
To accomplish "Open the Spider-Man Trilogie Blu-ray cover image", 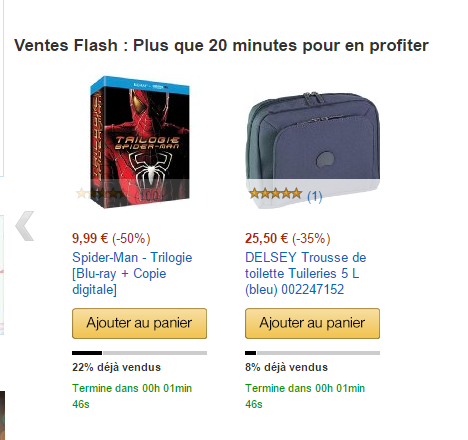I will [x=140, y=142].
